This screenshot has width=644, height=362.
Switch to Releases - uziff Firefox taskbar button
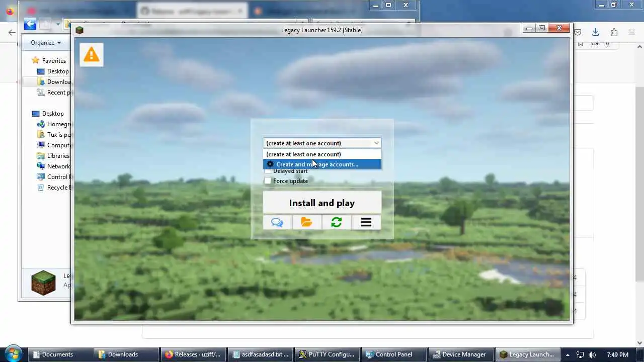(193, 354)
